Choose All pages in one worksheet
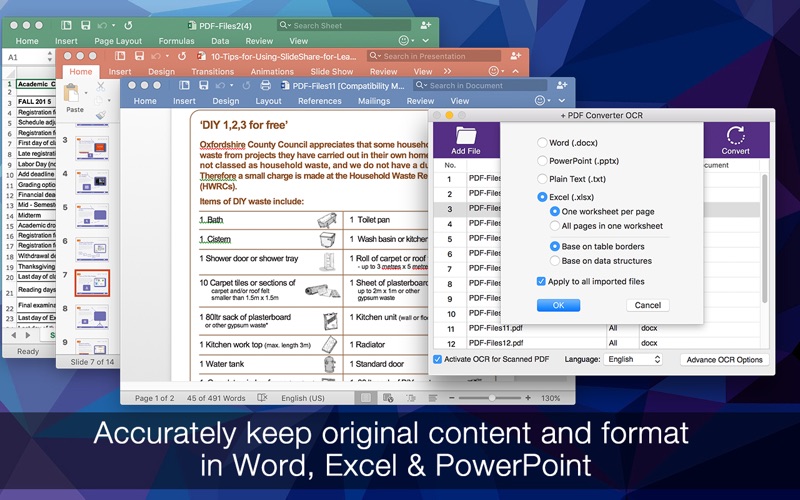This screenshot has height=500, width=800. [x=554, y=226]
